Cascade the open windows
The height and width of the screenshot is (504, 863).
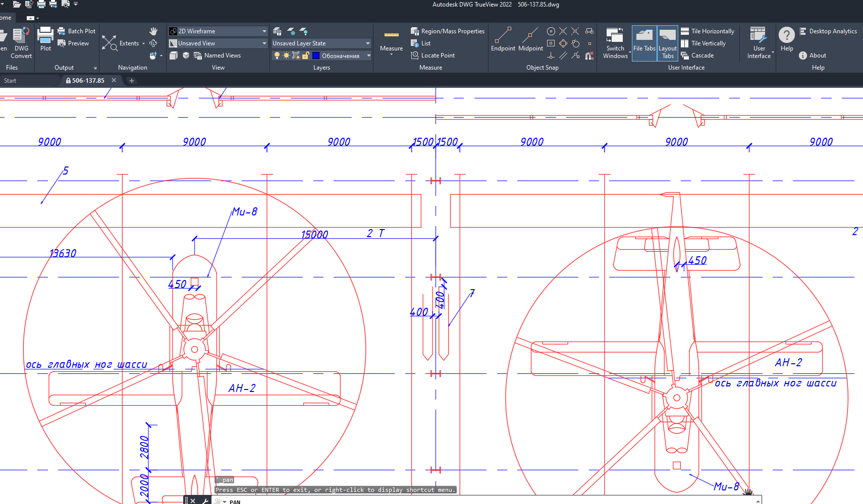[x=697, y=55]
